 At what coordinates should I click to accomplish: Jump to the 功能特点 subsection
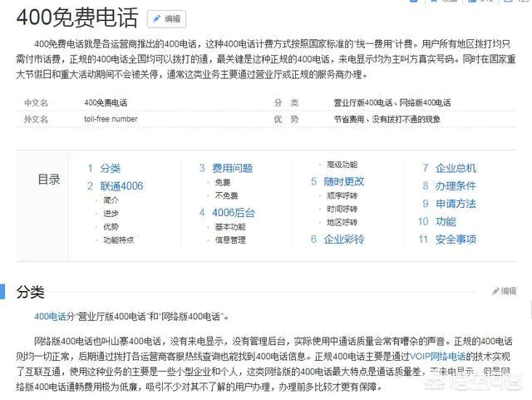[x=118, y=240]
